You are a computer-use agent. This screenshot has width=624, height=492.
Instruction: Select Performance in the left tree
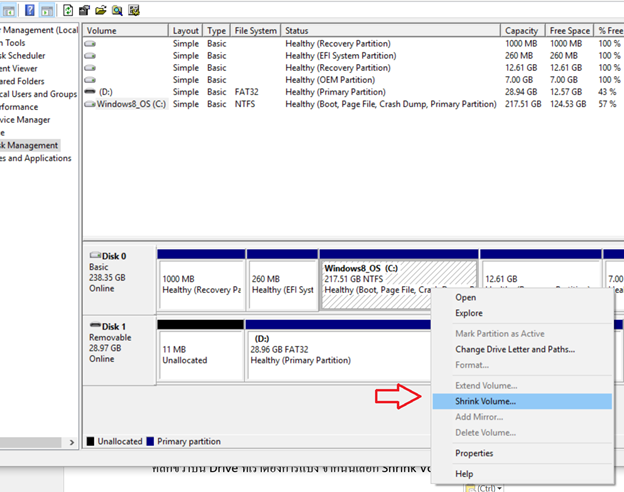click(x=19, y=107)
